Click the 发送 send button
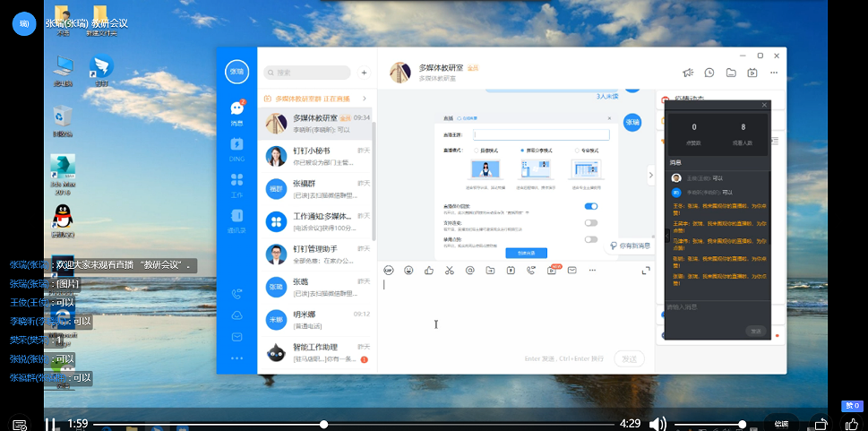Viewport: 868px width, 431px height. 630,359
